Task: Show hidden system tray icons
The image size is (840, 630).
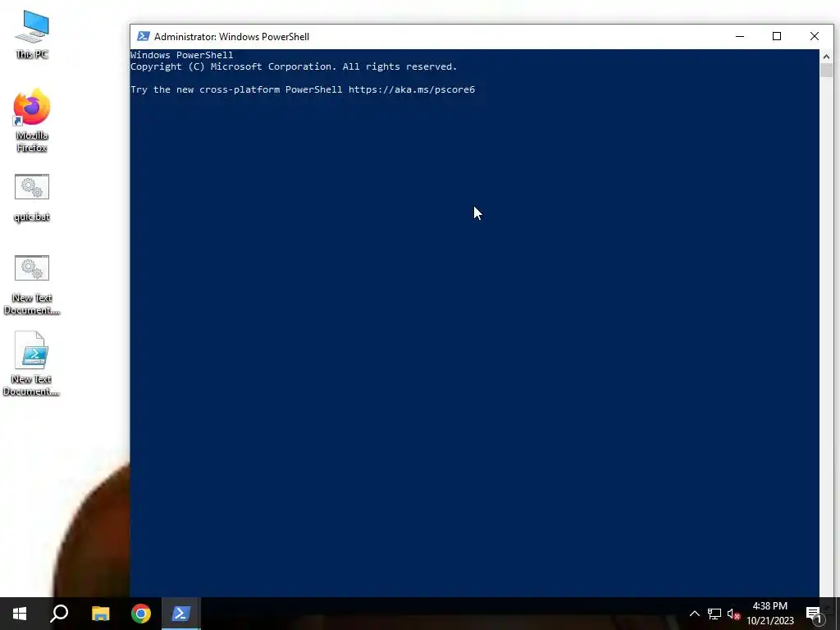Action: tap(694, 614)
